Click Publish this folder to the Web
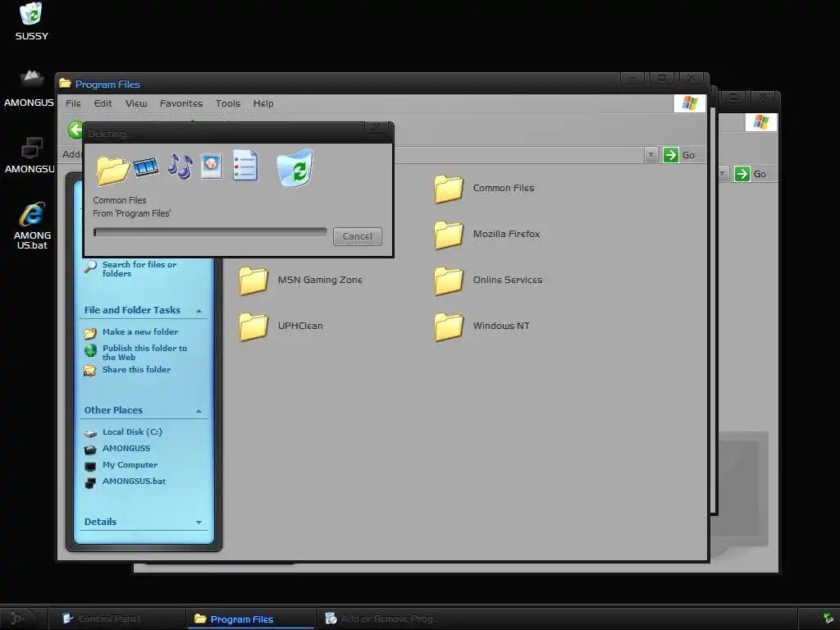Screen dimensions: 840x630 (x=144, y=353)
